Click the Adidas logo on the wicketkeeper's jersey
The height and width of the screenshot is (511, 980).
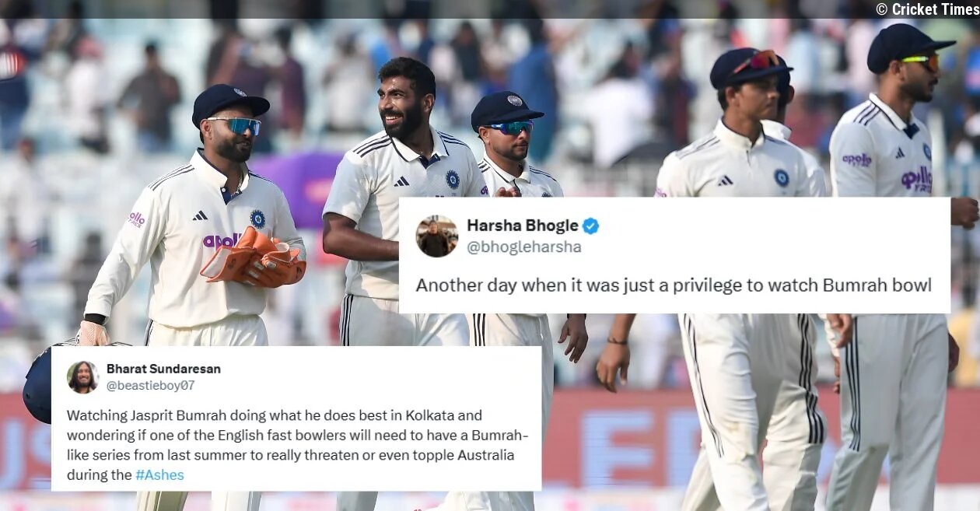[x=201, y=215]
